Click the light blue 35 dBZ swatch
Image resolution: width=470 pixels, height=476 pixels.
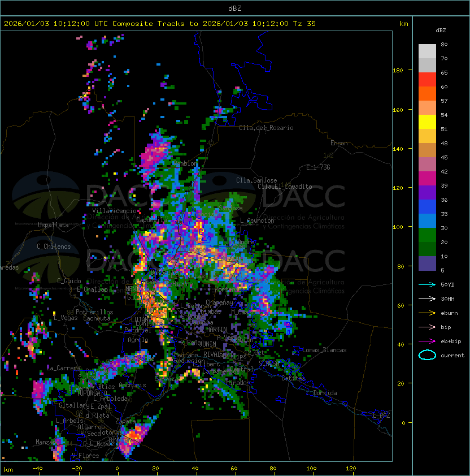click(x=427, y=220)
